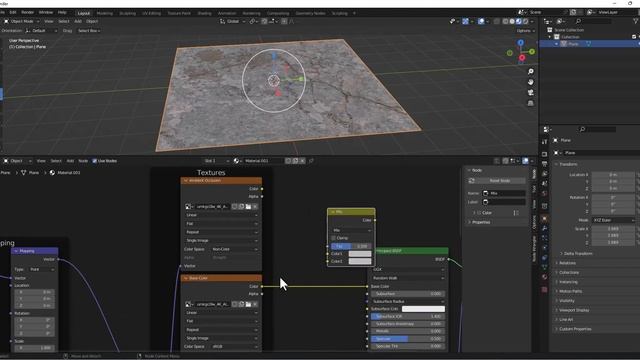Toggle Clamp checkbox in Mix node
The width and height of the screenshot is (640, 360).
(333, 238)
